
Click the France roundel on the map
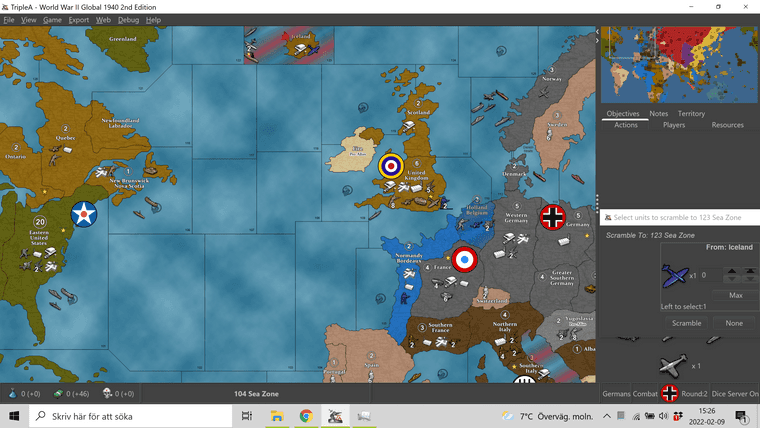463,260
